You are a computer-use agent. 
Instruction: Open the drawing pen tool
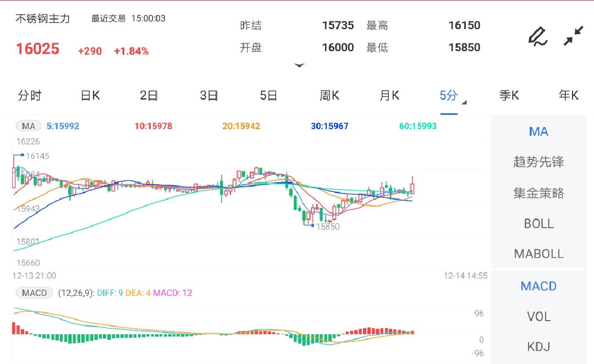click(x=538, y=36)
